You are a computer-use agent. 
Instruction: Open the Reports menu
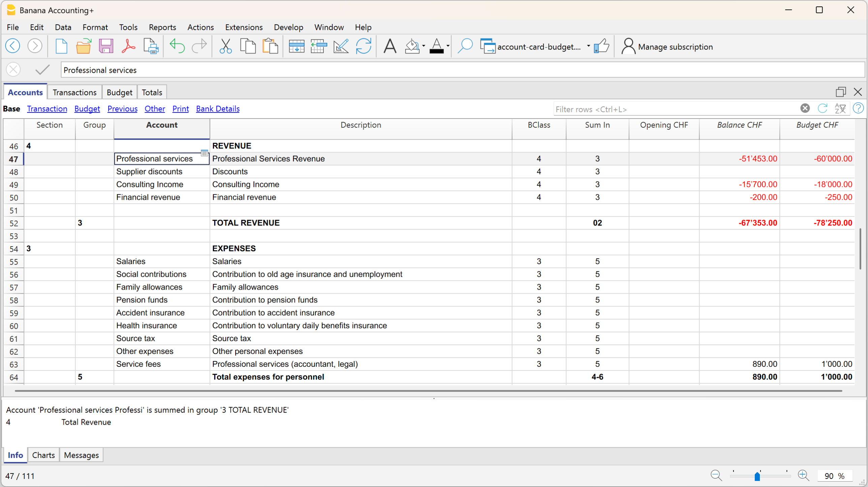pos(162,27)
